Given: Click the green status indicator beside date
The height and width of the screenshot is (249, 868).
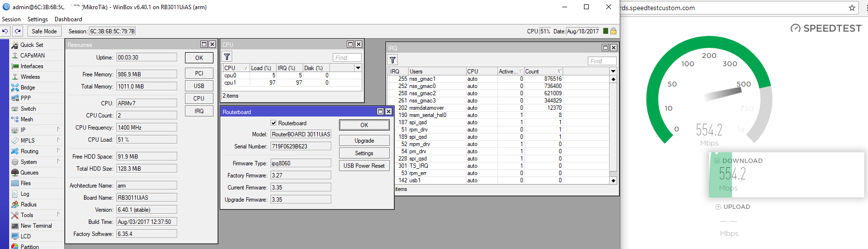Looking at the screenshot, I should (x=606, y=31).
